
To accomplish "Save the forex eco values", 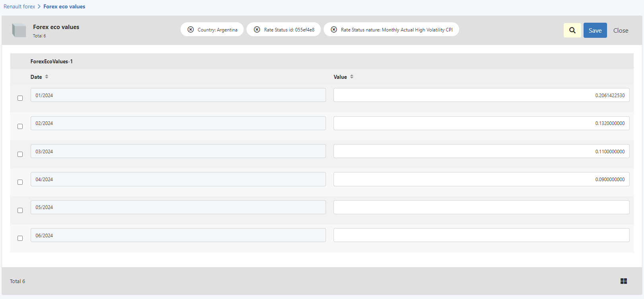I will pyautogui.click(x=595, y=30).
